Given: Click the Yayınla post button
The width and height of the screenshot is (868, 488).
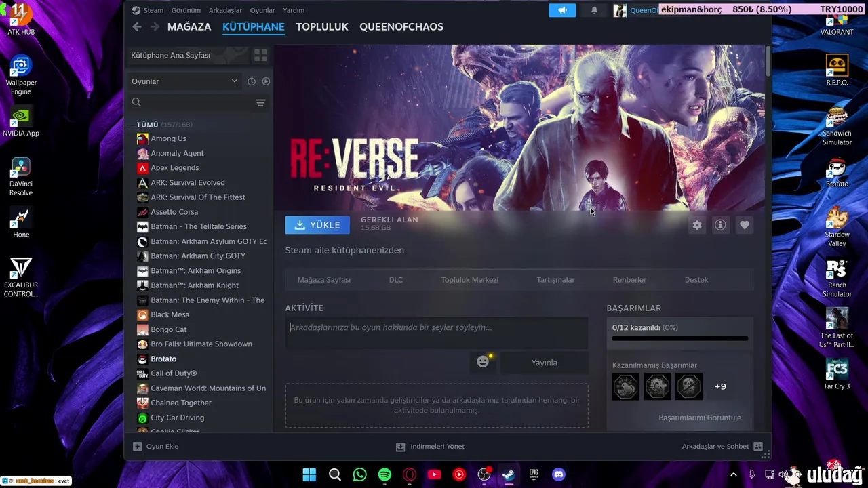Looking at the screenshot, I should (544, 363).
